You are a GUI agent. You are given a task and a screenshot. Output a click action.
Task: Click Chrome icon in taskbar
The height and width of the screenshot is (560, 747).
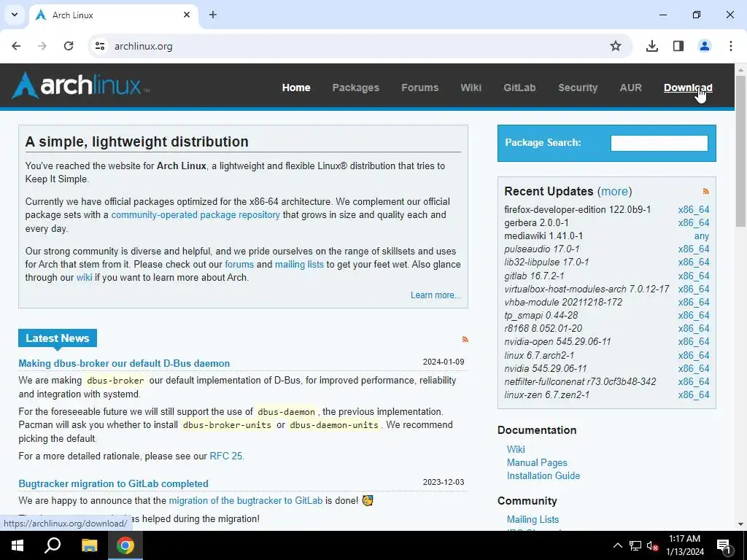[x=125, y=545]
